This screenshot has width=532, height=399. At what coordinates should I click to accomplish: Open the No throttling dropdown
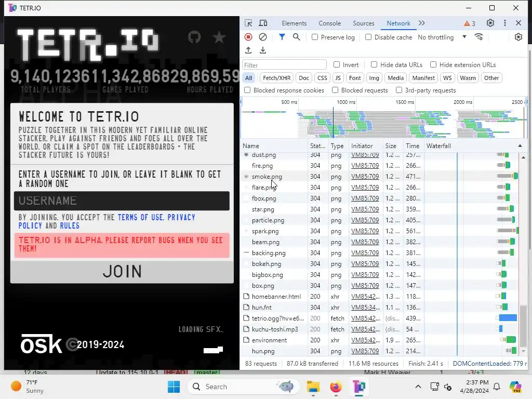(442, 37)
